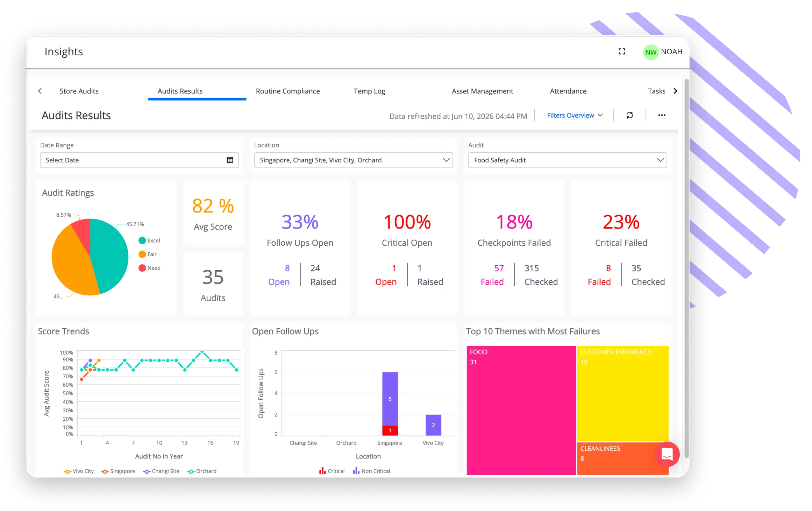
Task: Click the Singapore non-critical bar labeled 5
Action: pos(390,399)
